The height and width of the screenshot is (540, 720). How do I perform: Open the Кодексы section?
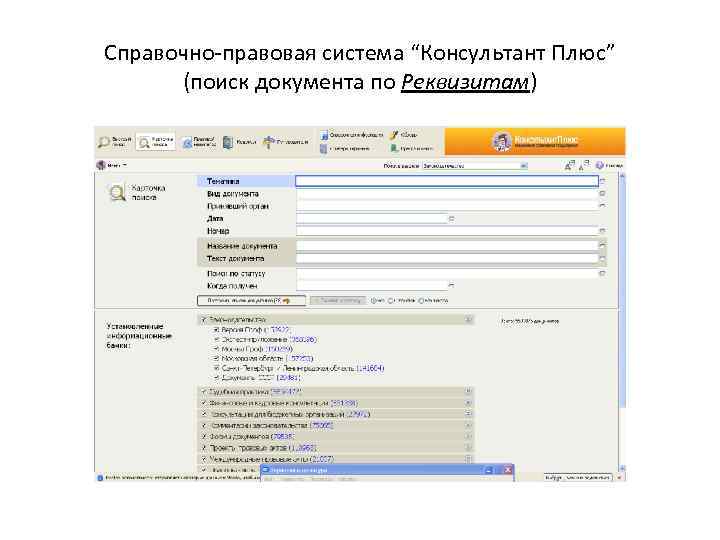pyautogui.click(x=239, y=142)
